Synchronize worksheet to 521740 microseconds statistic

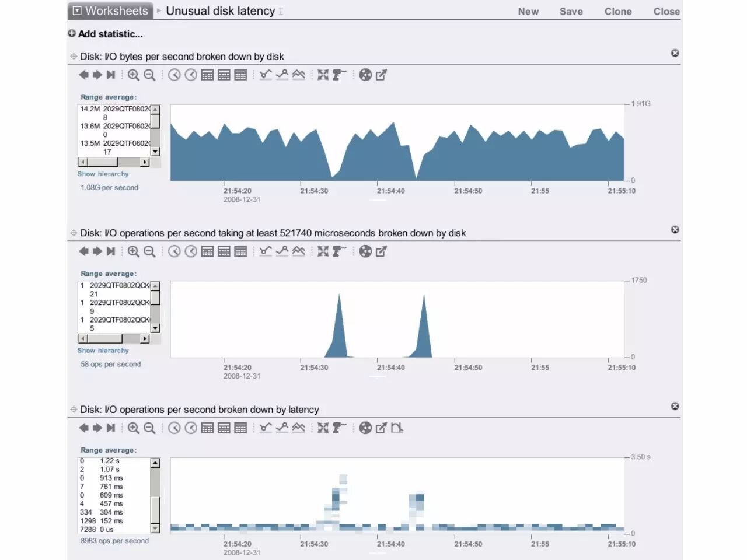(x=323, y=251)
